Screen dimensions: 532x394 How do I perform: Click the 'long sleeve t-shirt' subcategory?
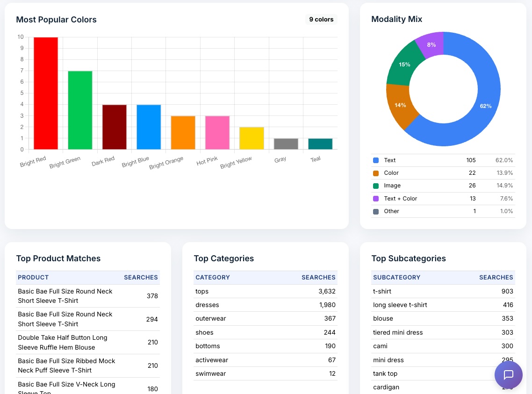pos(443,305)
